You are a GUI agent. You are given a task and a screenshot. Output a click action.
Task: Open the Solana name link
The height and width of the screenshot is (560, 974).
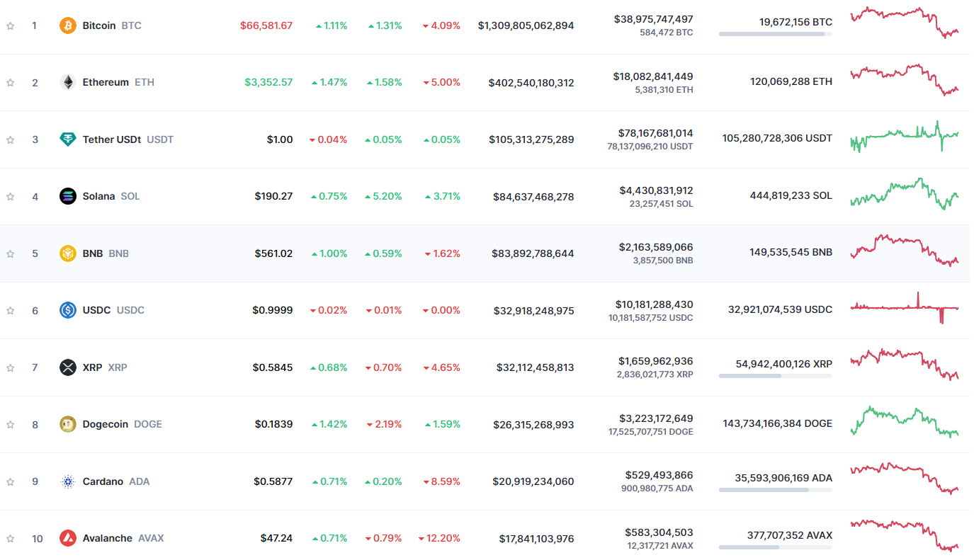point(98,196)
